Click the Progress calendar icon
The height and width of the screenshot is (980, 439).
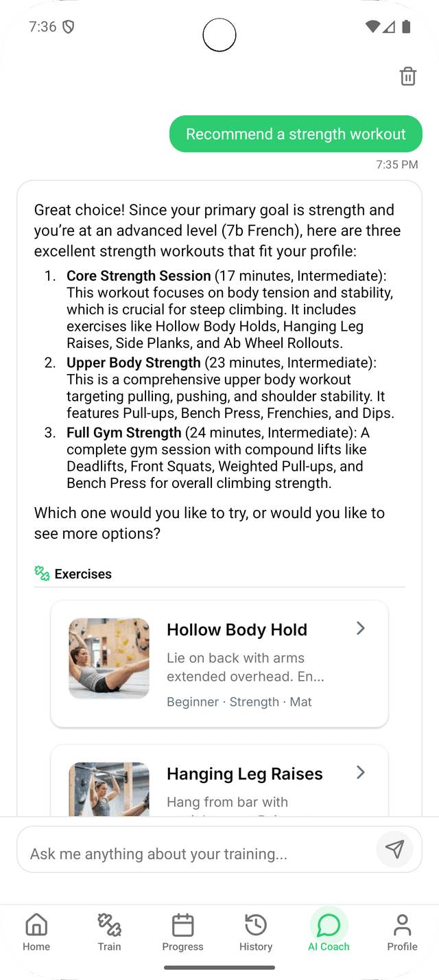pos(182,924)
